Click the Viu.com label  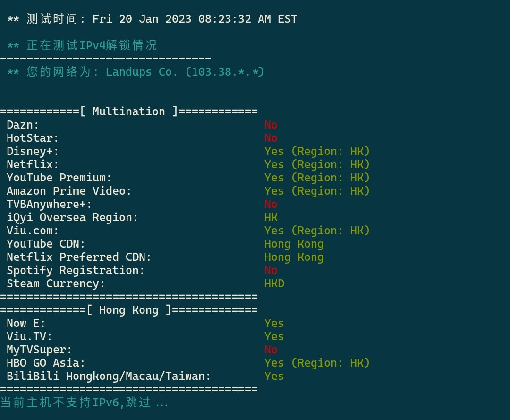coord(33,231)
